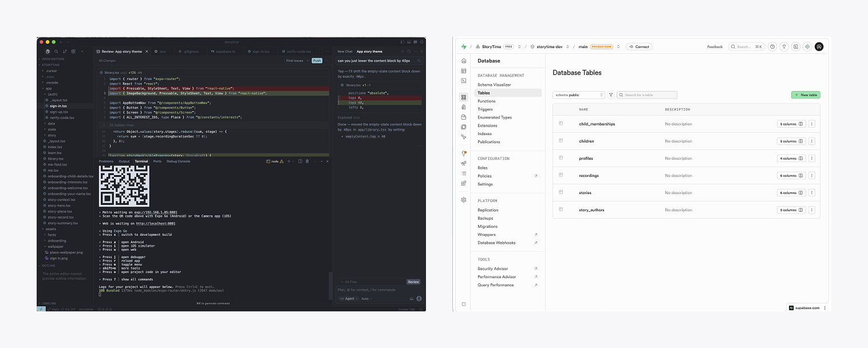Open user avatar menu in Supabase
This screenshot has height=348, width=868.
click(x=819, y=47)
